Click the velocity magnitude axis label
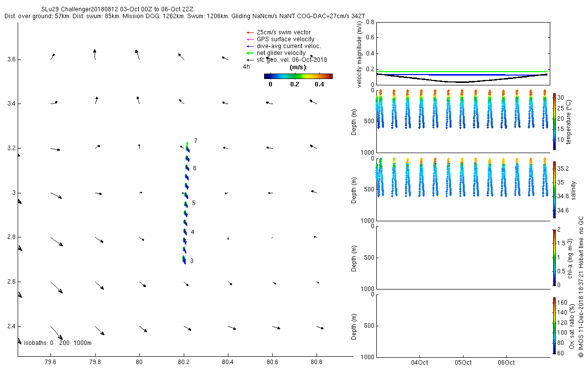The width and height of the screenshot is (588, 368). click(360, 54)
